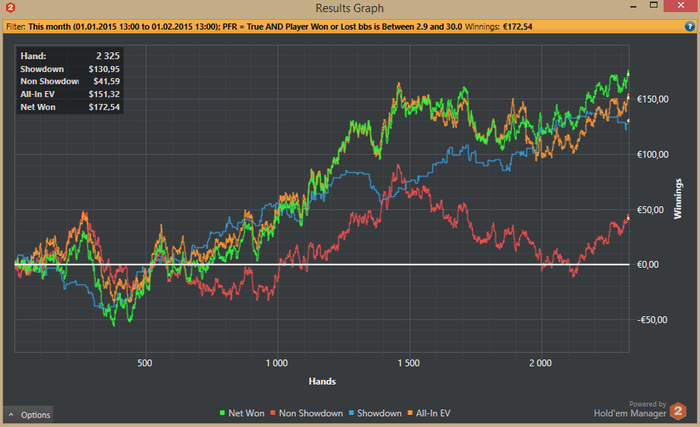Click the orange All-In EV color swatch
Screen dimensions: 700x427
[x=410, y=413]
